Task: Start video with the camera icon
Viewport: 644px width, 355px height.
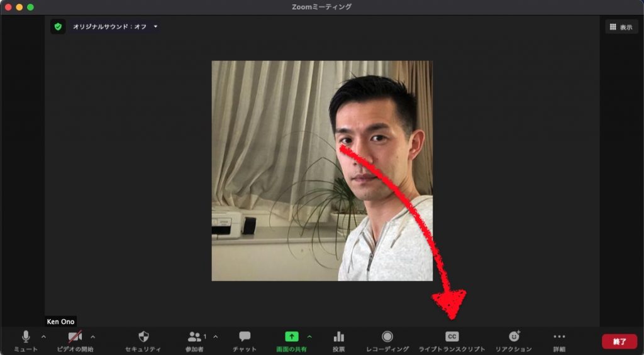Action: 75,337
